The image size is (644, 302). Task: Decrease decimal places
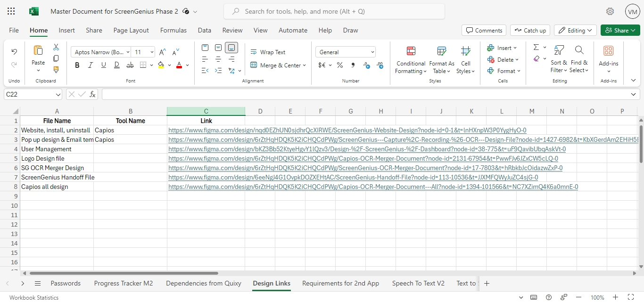tap(367, 65)
